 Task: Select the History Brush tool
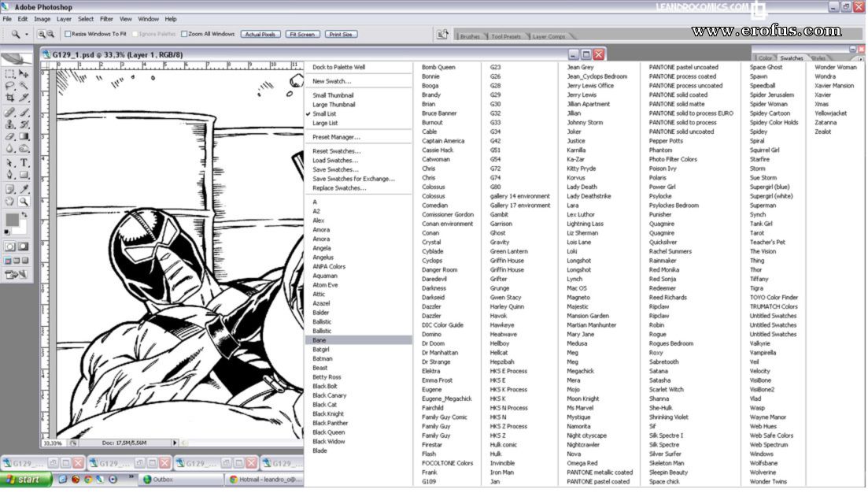click(24, 124)
